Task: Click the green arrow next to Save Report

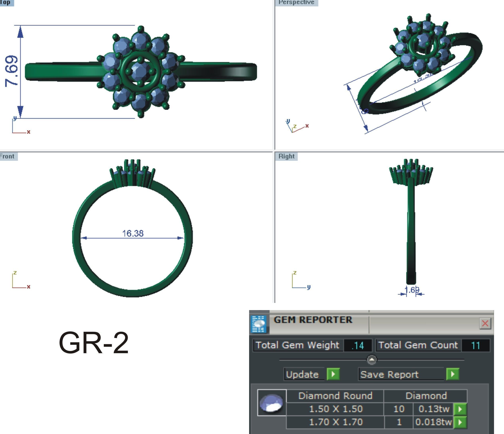Action: pyautogui.click(x=453, y=374)
